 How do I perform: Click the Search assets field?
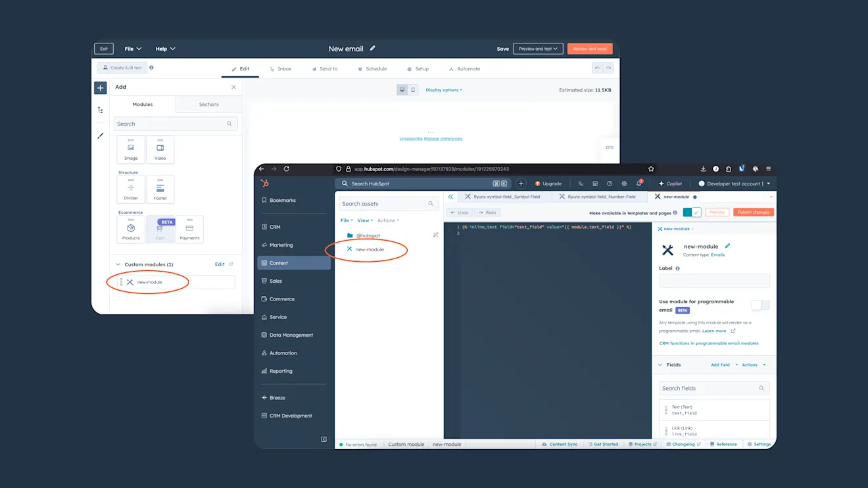coord(383,204)
